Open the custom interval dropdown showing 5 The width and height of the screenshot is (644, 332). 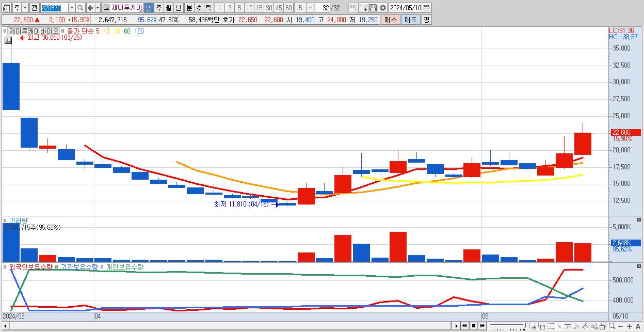[x=310, y=8]
